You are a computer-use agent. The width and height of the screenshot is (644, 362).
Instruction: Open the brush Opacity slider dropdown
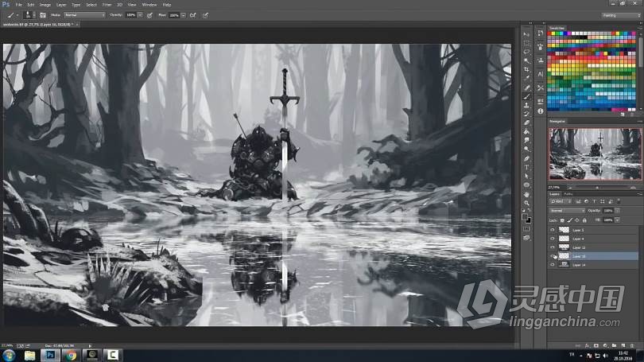pyautogui.click(x=140, y=15)
